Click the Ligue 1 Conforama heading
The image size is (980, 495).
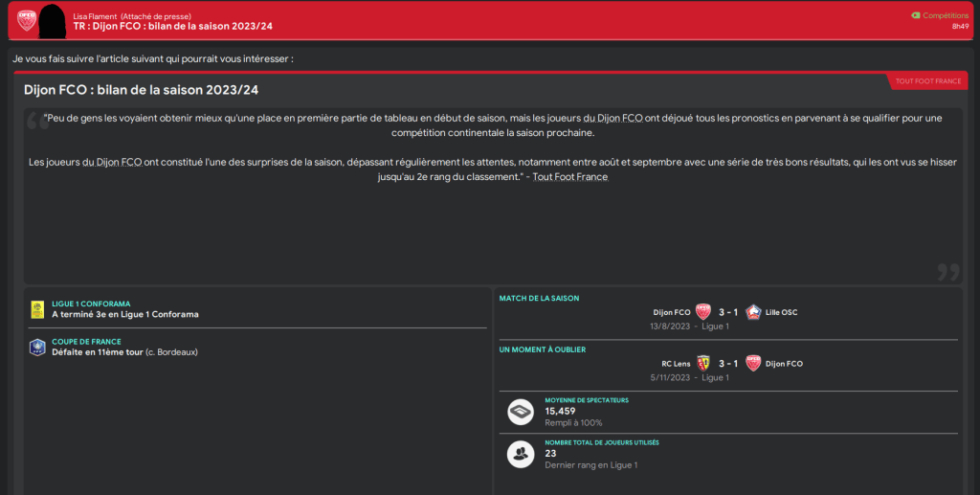pyautogui.click(x=91, y=304)
